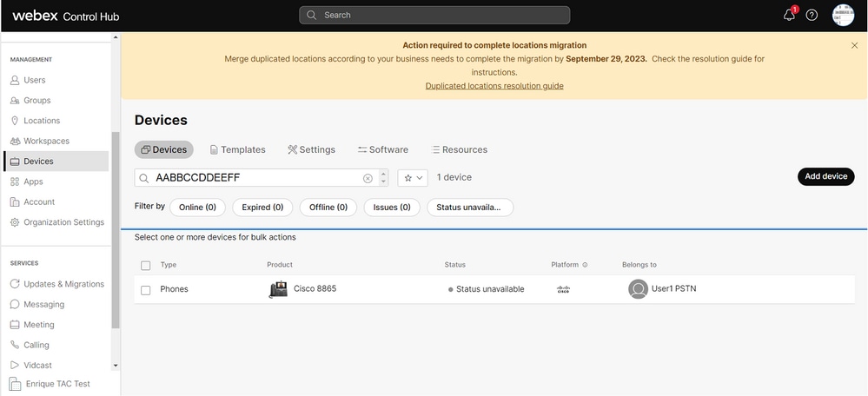Click the Vidcast play icon

pyautogui.click(x=15, y=365)
